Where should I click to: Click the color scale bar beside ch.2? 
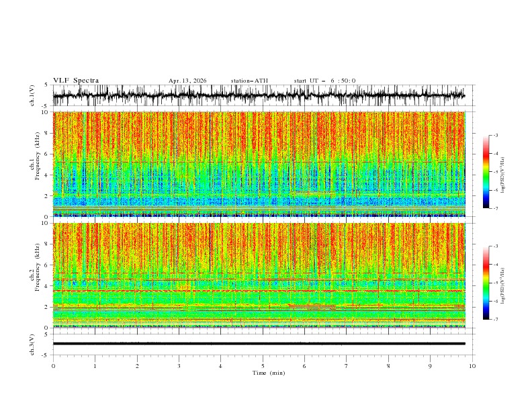486,283
